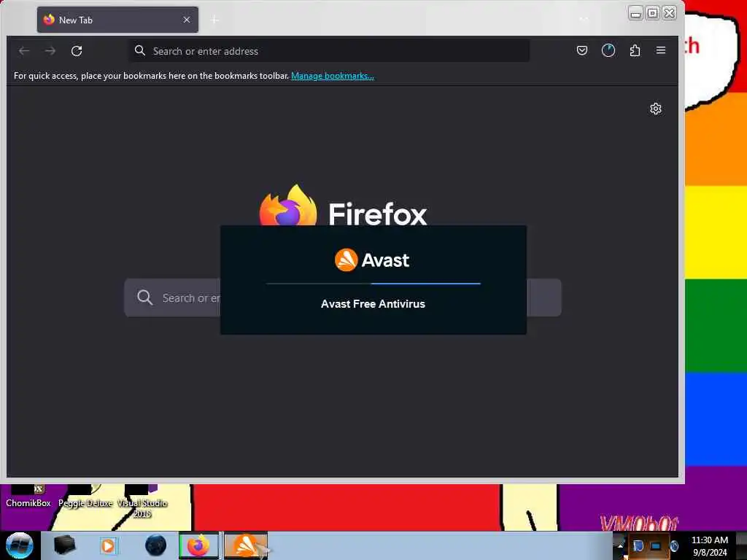Show hidden system tray icons
This screenshot has width=747, height=560.
tap(620, 545)
